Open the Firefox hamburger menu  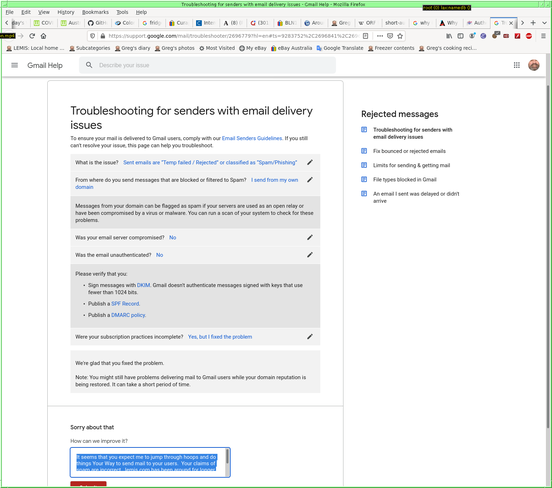(543, 36)
